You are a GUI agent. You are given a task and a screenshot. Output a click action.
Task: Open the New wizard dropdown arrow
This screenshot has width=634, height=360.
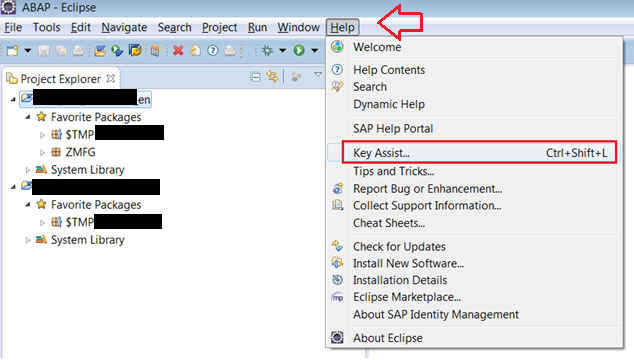(x=27, y=51)
